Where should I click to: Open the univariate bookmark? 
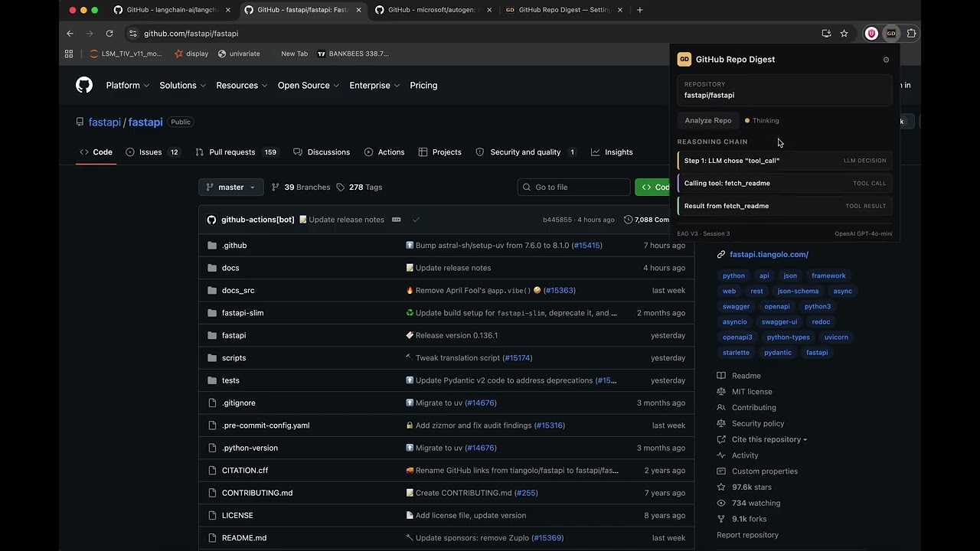coord(239,54)
